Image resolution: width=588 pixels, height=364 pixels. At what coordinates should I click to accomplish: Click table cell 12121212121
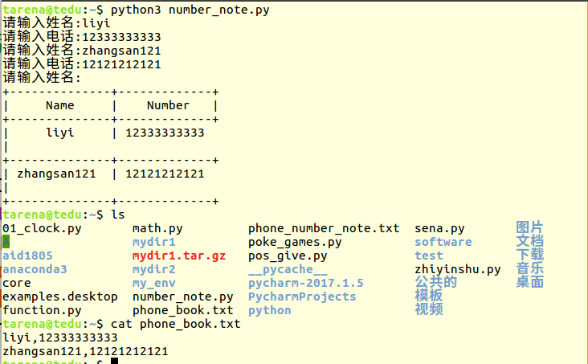tap(165, 174)
